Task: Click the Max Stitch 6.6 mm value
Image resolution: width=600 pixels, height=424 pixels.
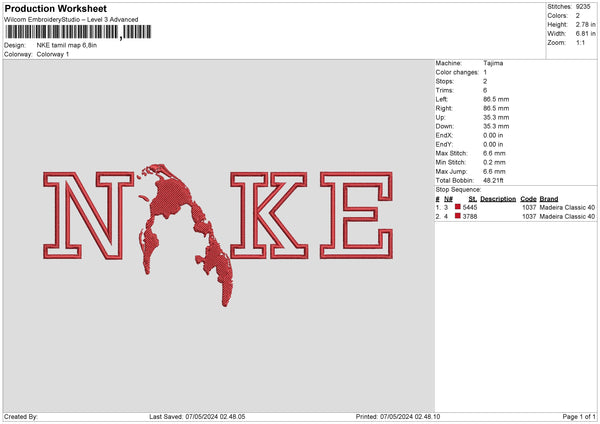Action: tap(494, 153)
